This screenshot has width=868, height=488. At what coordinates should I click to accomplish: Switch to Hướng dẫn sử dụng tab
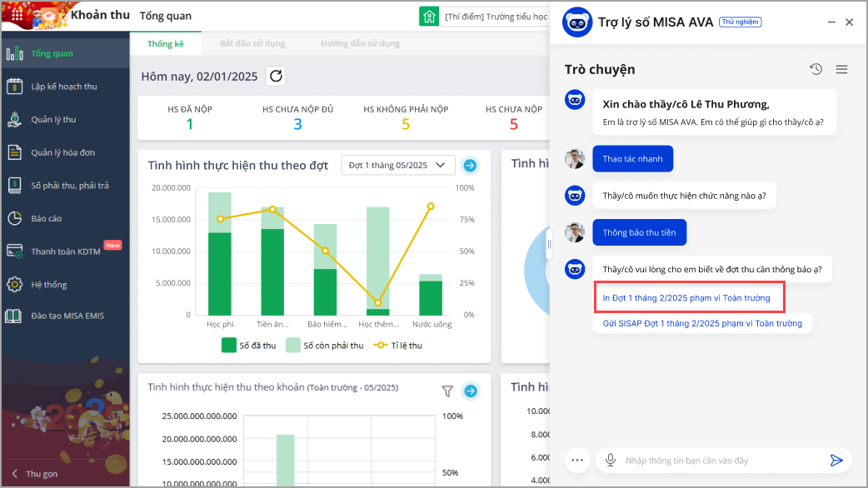pyautogui.click(x=361, y=43)
